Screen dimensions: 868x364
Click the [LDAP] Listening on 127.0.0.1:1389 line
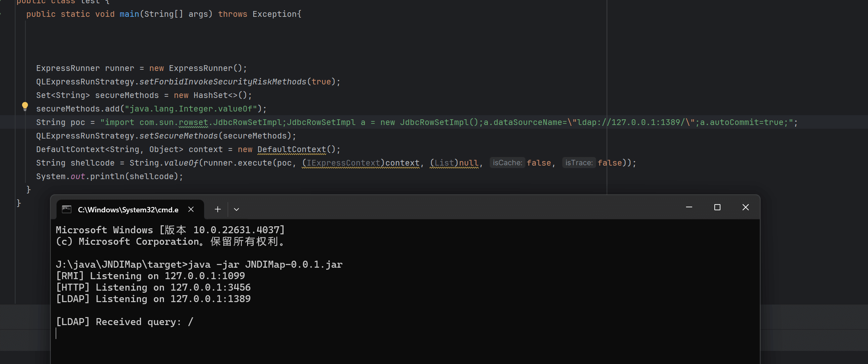coord(153,299)
